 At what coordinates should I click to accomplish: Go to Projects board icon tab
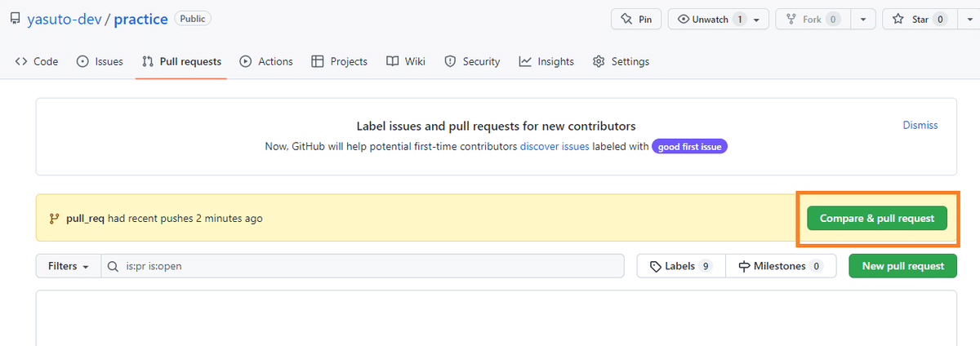(x=318, y=61)
